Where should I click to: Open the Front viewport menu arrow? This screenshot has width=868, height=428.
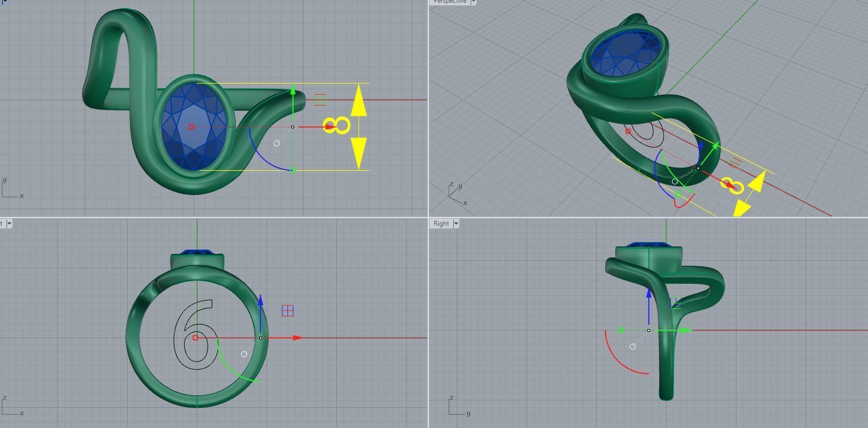(9, 224)
